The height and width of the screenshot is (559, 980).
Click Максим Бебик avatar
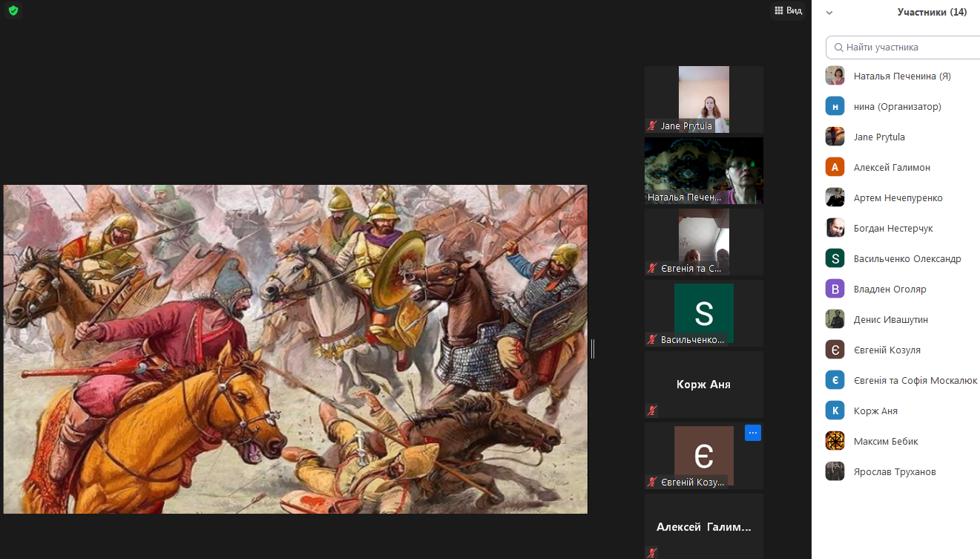[x=835, y=441]
